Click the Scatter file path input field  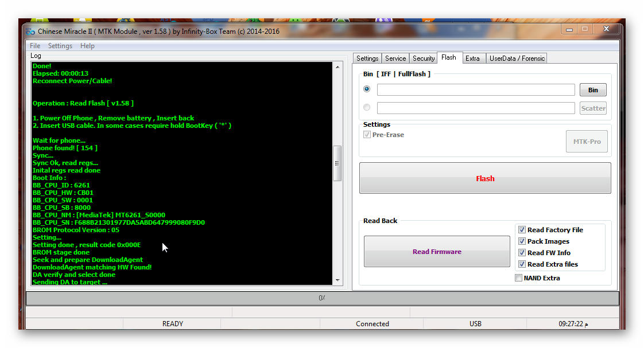pyautogui.click(x=476, y=108)
